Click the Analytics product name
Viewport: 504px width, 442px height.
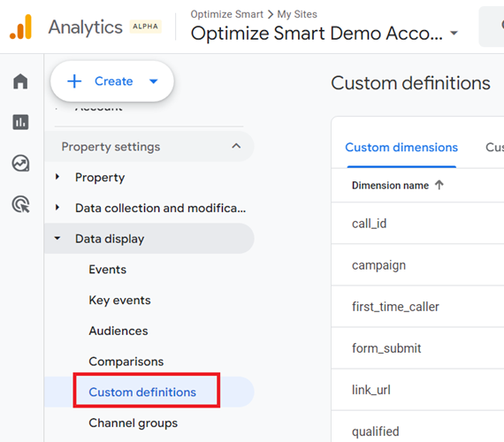(x=85, y=27)
